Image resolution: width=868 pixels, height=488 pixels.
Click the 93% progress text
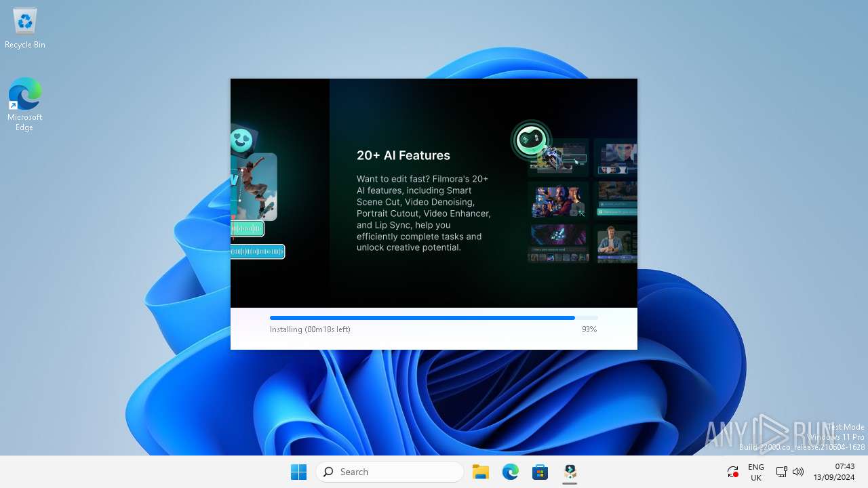589,329
